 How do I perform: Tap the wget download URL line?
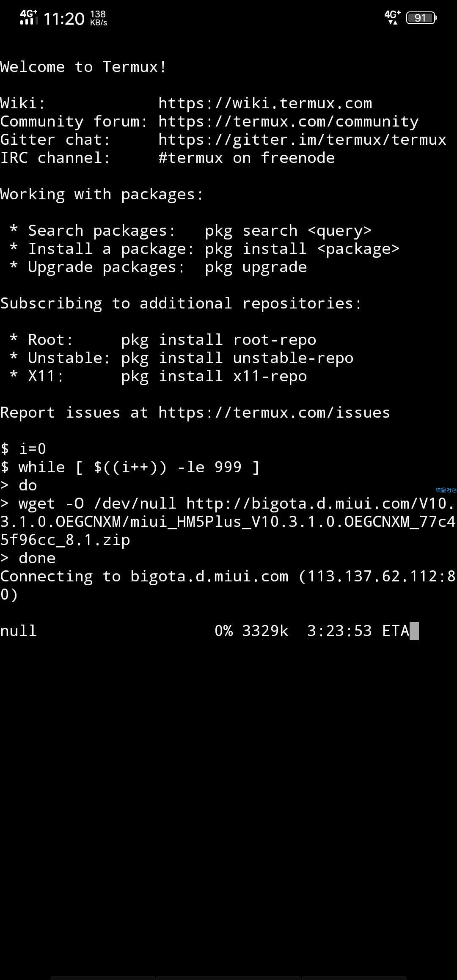[228, 522]
